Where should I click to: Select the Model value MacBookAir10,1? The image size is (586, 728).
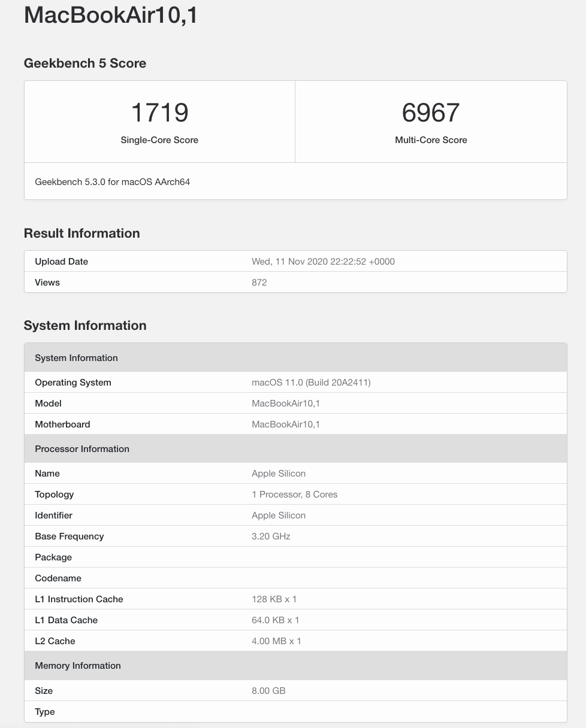point(286,404)
